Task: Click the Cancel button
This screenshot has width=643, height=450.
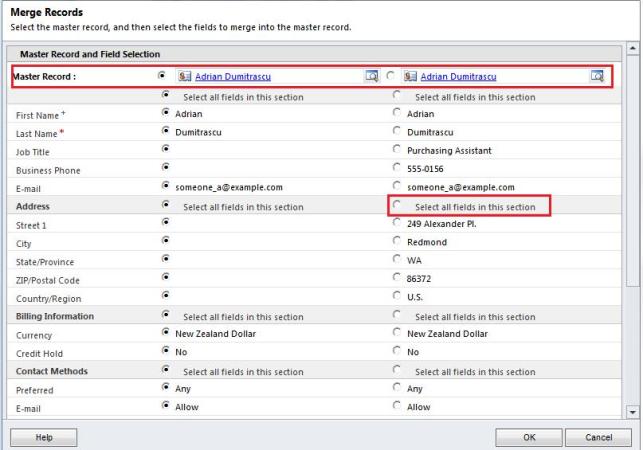Action: [598, 437]
